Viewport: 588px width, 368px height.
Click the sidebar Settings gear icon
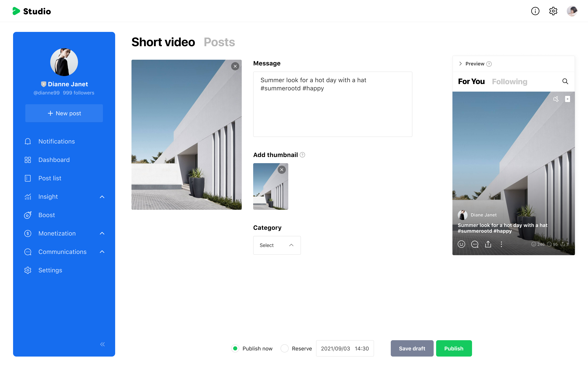pyautogui.click(x=28, y=270)
